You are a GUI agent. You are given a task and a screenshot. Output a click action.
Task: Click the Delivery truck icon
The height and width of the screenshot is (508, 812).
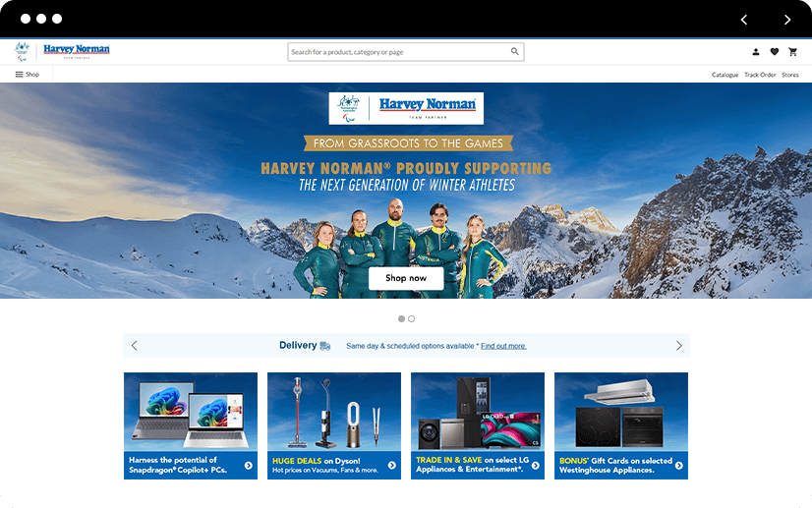coord(325,346)
